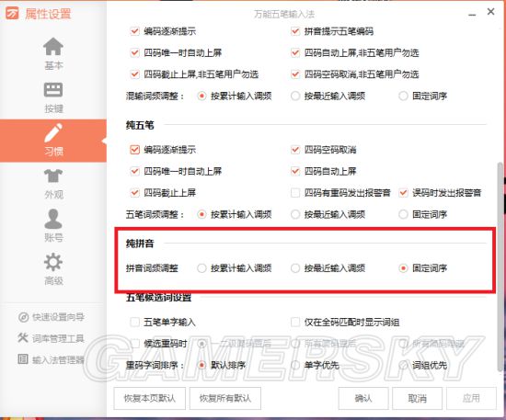506x420 pixels.
Task: Minimize the 属性设置 window
Action: [472, 15]
